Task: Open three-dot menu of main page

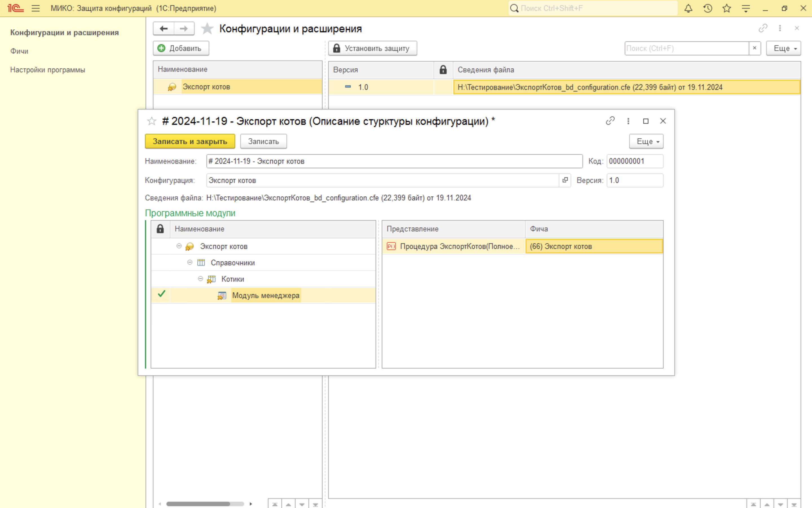Action: tap(780, 28)
